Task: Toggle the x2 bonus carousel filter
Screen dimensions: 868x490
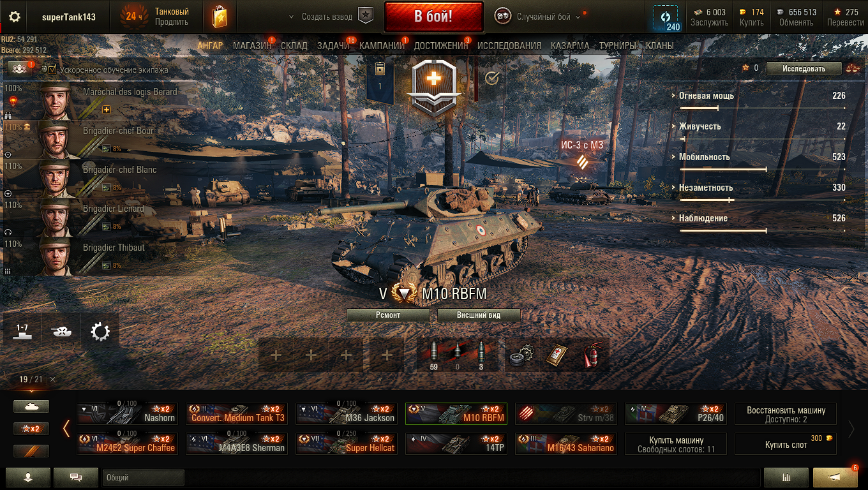Action: coord(31,429)
